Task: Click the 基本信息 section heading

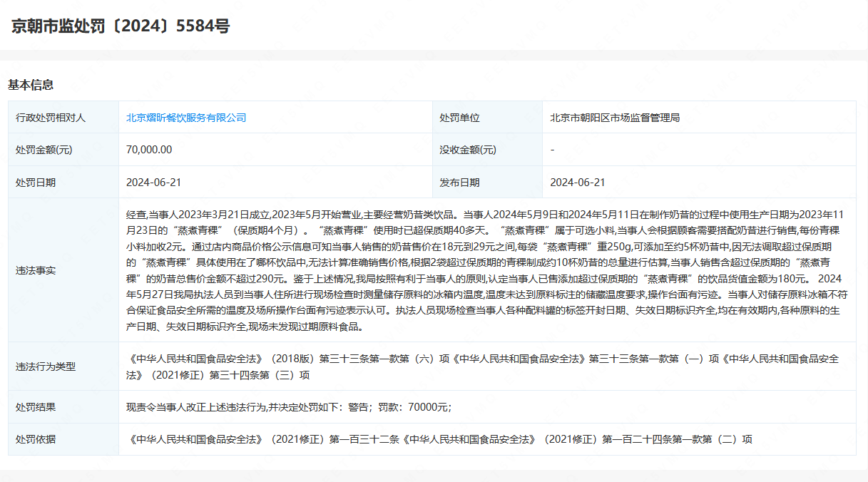Action: tap(31, 85)
